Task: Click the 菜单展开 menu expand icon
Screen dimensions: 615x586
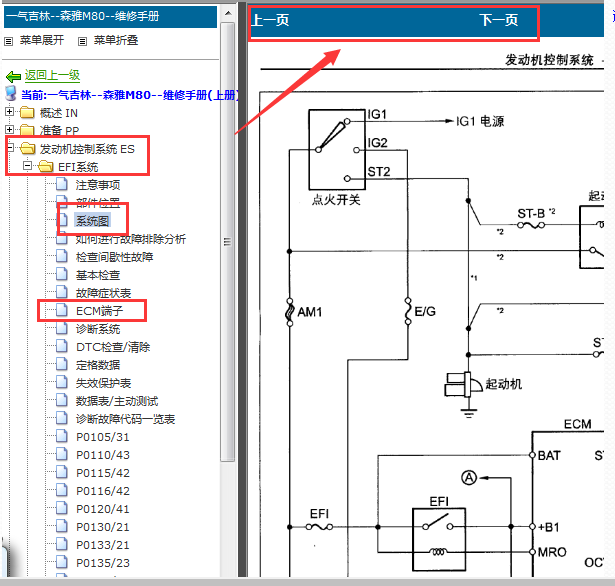Action: coord(8,41)
